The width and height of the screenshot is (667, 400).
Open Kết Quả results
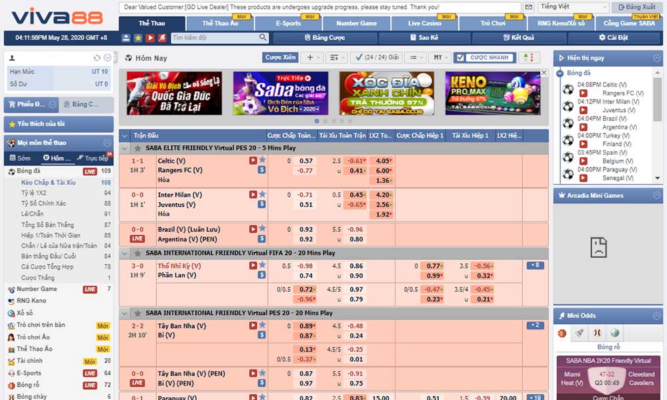click(x=519, y=38)
